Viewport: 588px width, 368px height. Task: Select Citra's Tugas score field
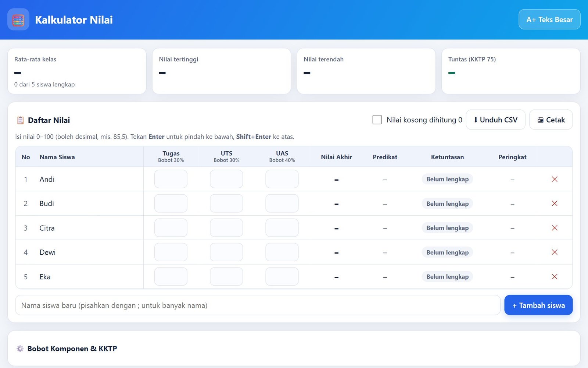171,228
